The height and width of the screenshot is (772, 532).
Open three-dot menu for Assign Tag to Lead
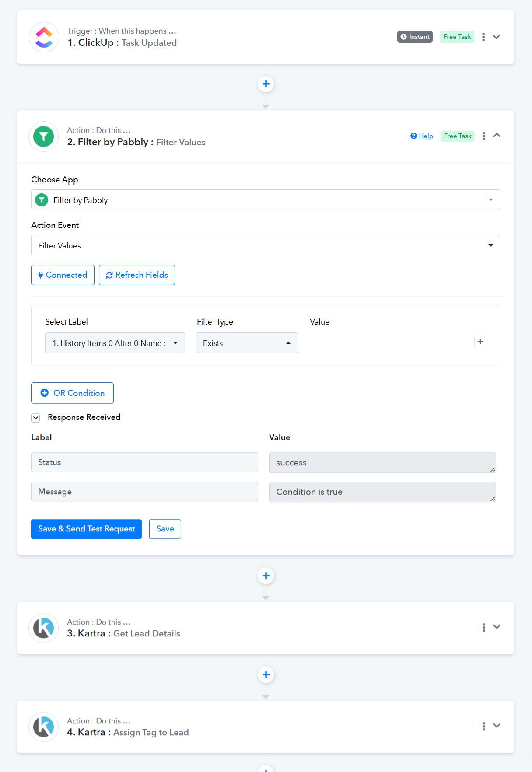click(x=484, y=727)
